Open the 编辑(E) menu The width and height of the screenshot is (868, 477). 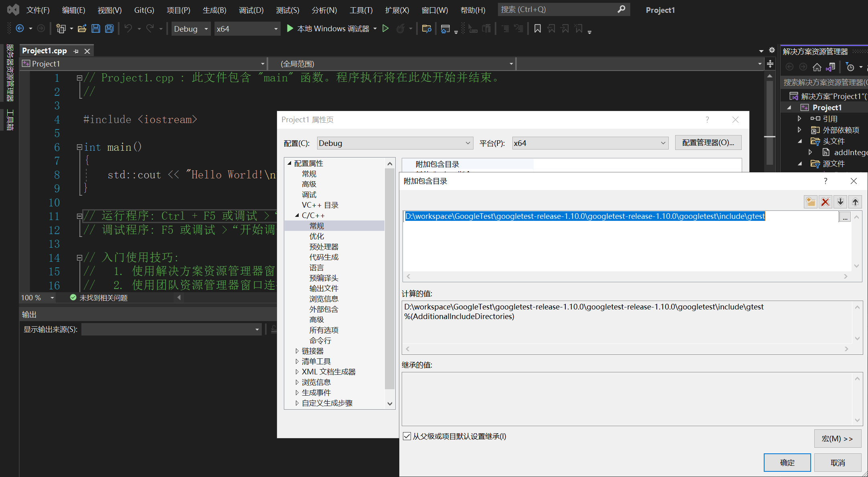[73, 10]
